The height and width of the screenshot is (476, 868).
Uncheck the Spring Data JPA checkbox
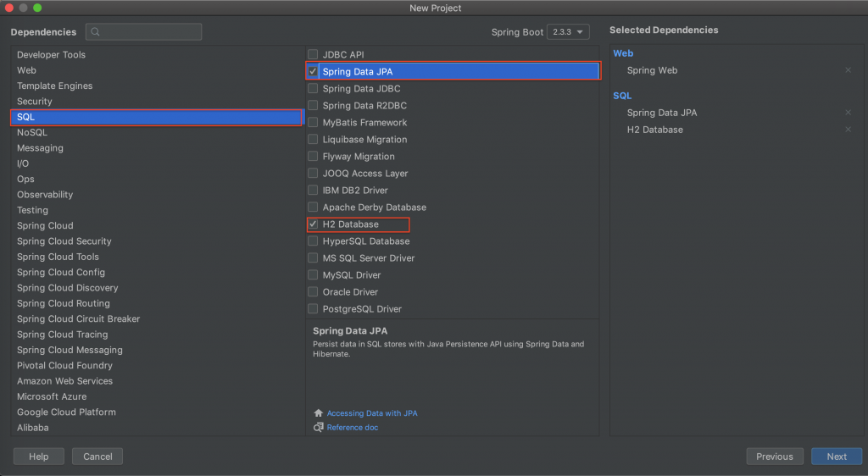click(x=314, y=72)
